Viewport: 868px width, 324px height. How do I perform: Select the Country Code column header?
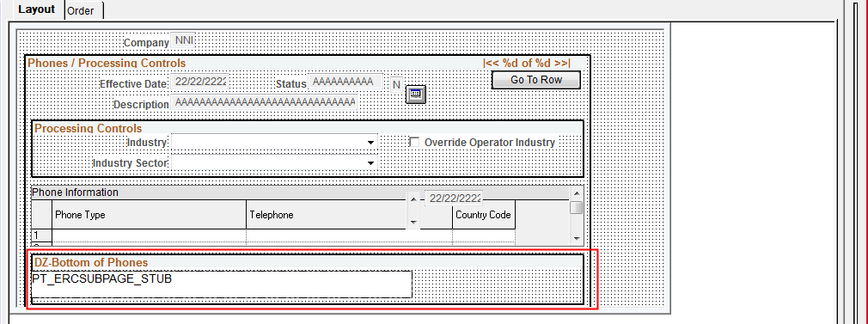[483, 215]
